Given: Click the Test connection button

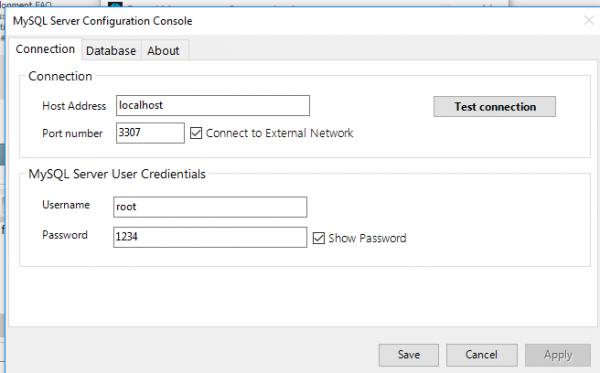Looking at the screenshot, I should 494,106.
